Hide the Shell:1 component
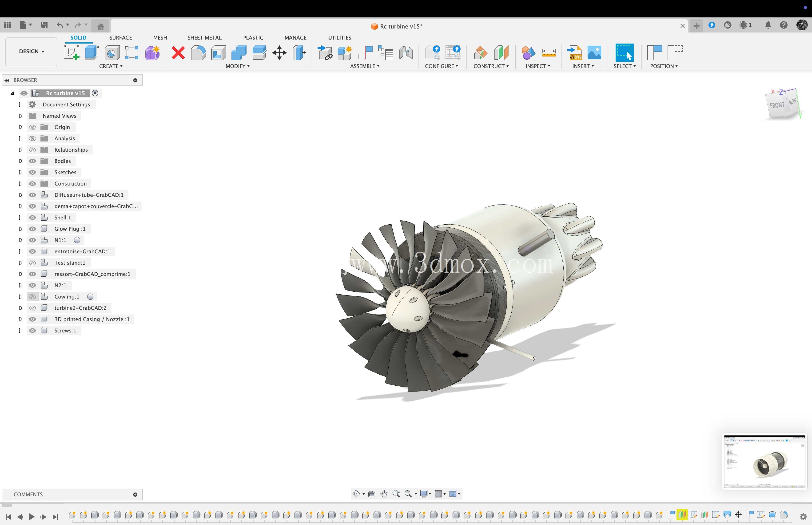The image size is (812, 525). click(x=32, y=218)
